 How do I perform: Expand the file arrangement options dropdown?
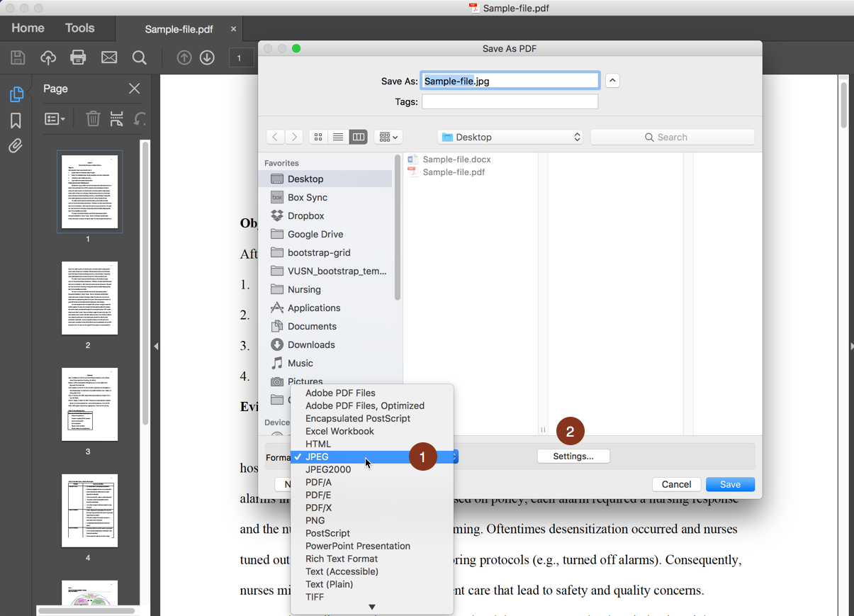point(388,136)
